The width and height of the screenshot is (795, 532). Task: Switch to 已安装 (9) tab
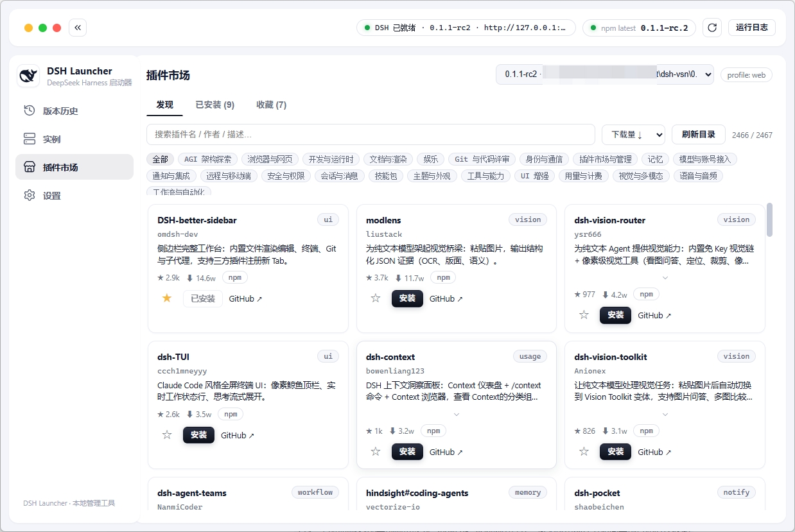pyautogui.click(x=214, y=105)
